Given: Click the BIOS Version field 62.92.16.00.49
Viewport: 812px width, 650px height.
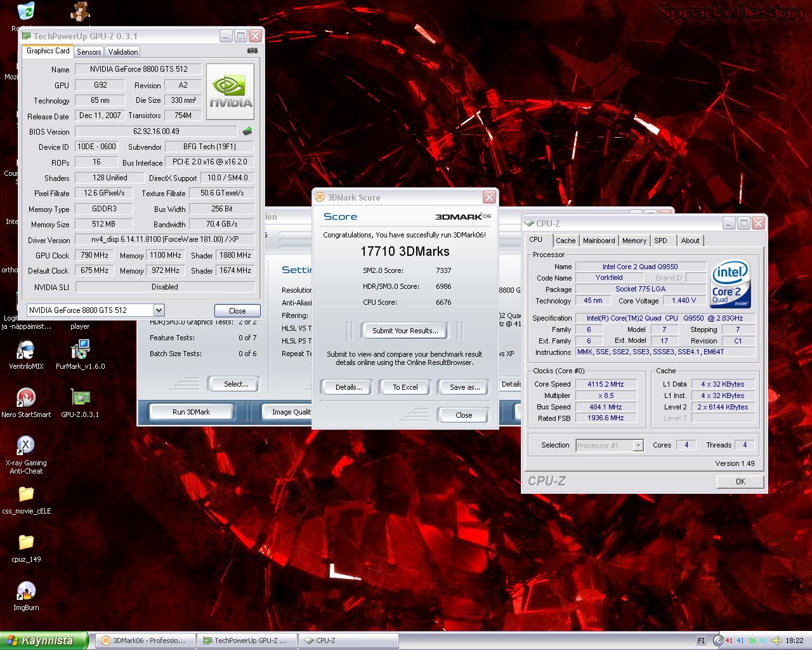Looking at the screenshot, I should point(157,131).
